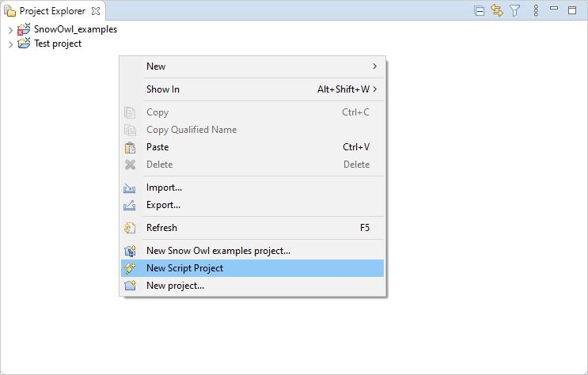Toggle Link with Editor icon
Screen dimensions: 588x375
coord(497,10)
